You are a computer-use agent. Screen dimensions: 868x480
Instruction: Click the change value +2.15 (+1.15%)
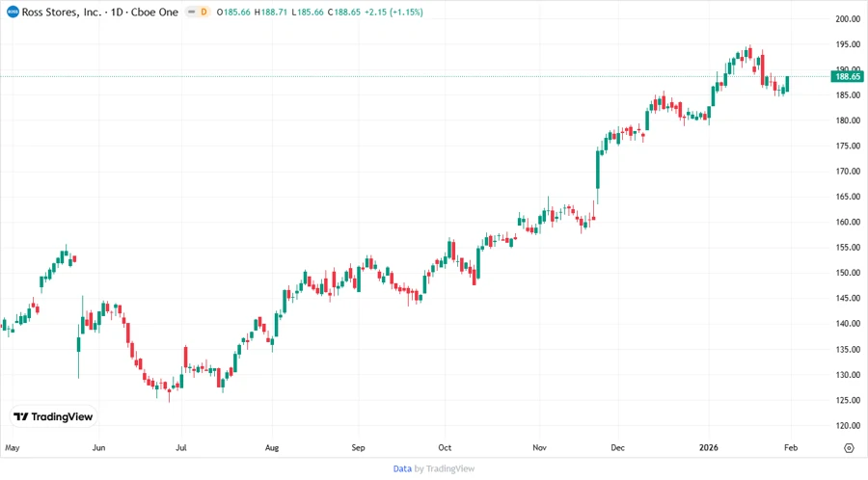393,12
